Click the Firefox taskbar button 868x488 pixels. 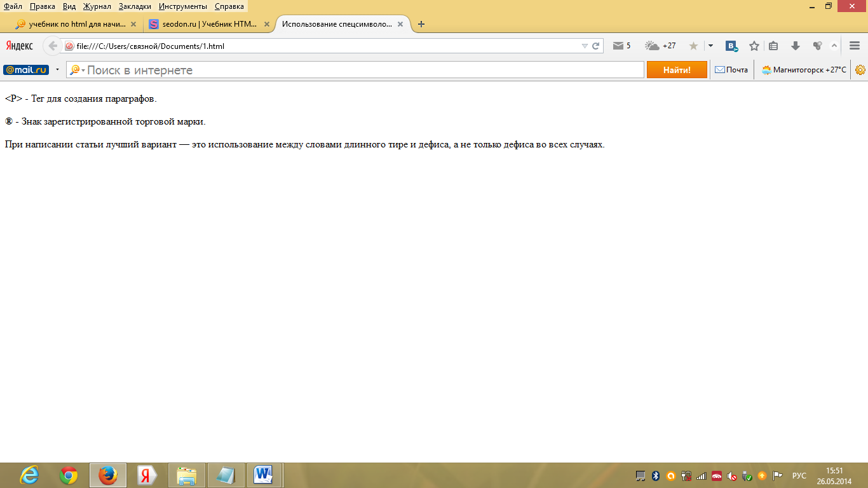click(108, 475)
